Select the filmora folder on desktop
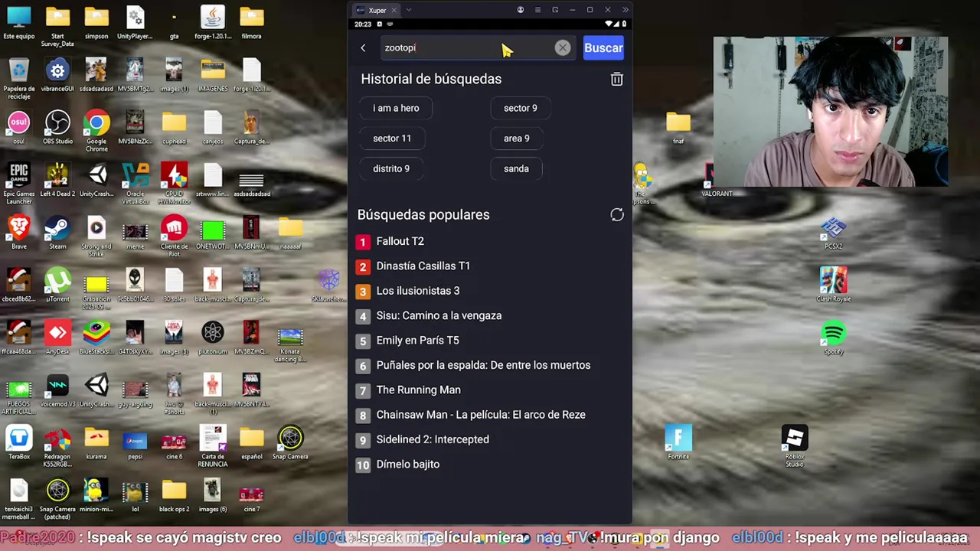The height and width of the screenshot is (551, 980). 252,22
